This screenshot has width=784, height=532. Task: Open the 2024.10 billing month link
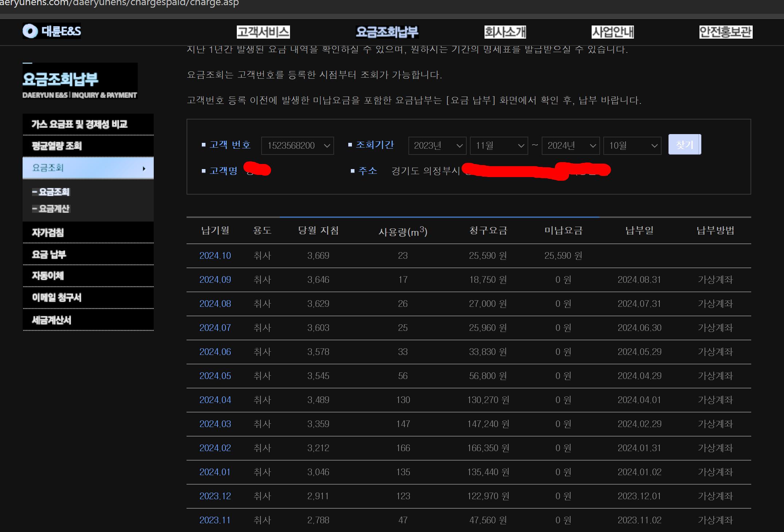215,256
